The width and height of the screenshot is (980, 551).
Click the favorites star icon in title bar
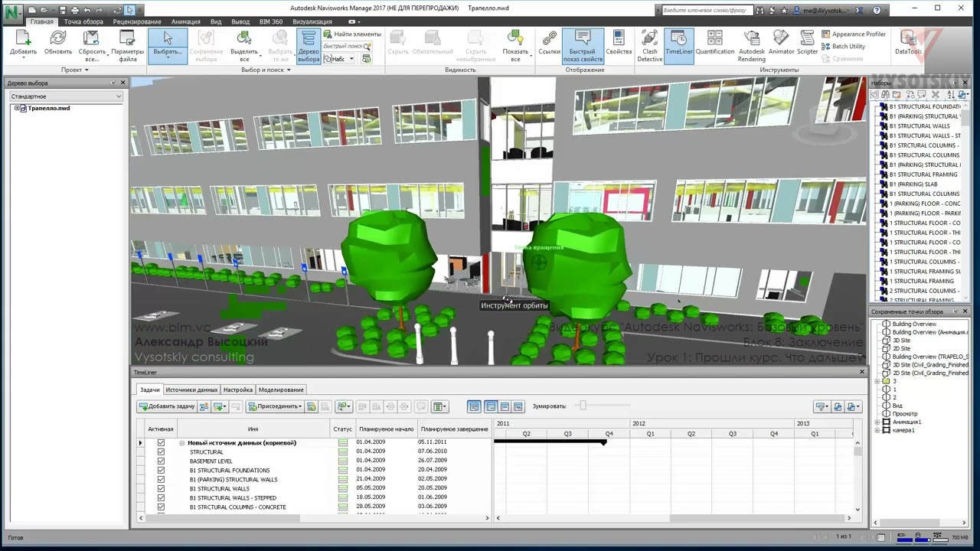[x=786, y=10]
